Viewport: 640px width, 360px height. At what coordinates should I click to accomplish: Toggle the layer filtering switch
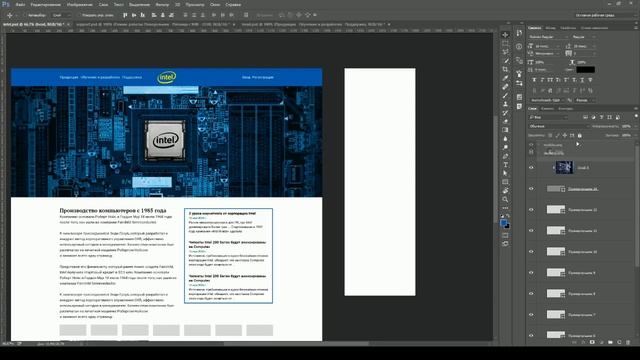(636, 117)
